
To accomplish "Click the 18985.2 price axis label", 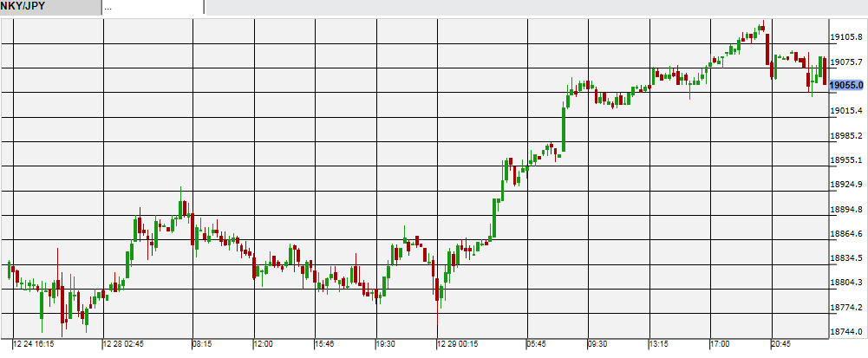I will click(846, 135).
